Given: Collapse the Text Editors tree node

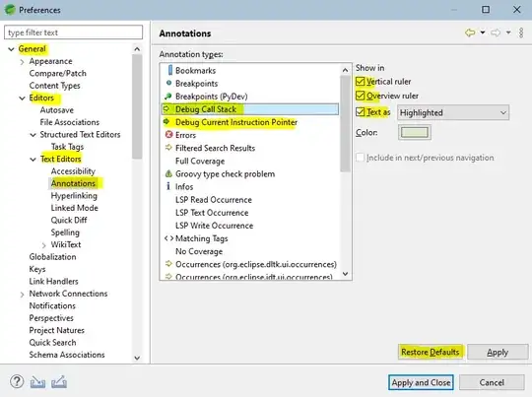Looking at the screenshot, I should point(33,160).
